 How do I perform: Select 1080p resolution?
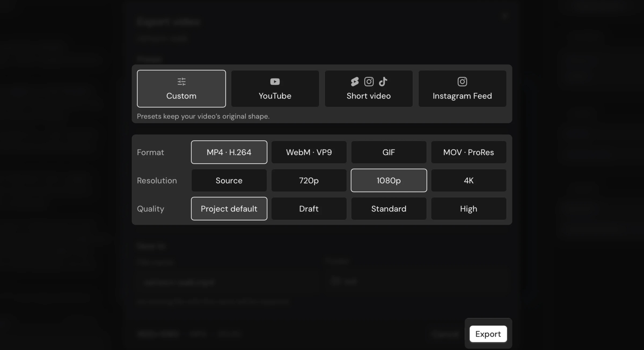389,180
